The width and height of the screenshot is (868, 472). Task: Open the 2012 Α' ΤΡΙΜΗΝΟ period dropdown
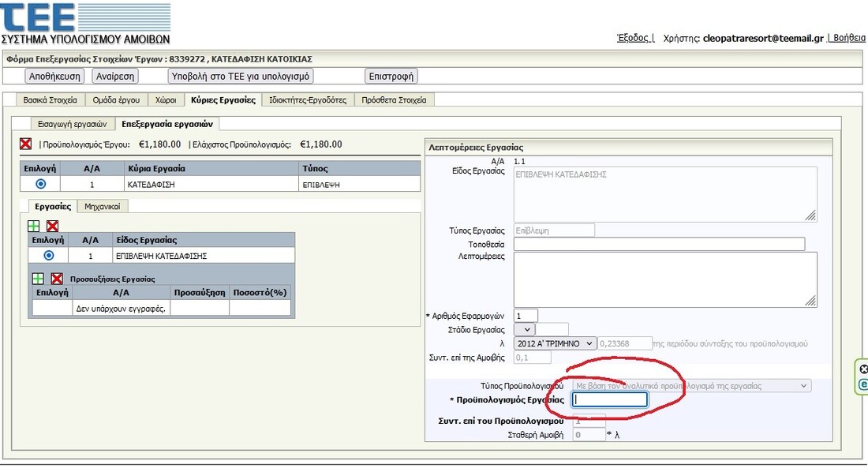(555, 343)
